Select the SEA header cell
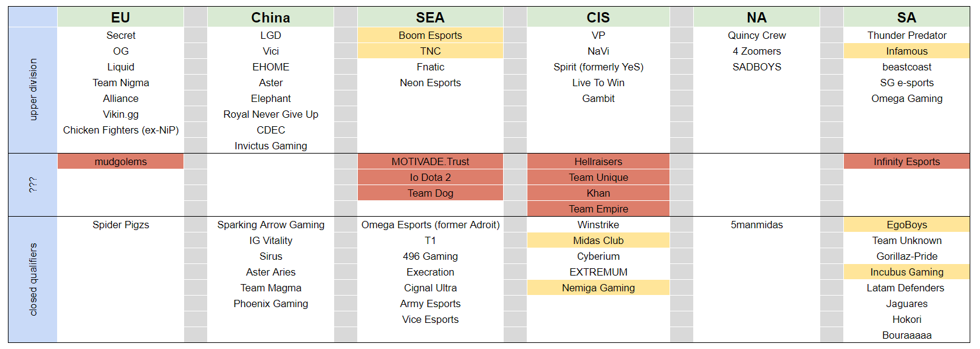This screenshot has width=980, height=349. (x=430, y=18)
